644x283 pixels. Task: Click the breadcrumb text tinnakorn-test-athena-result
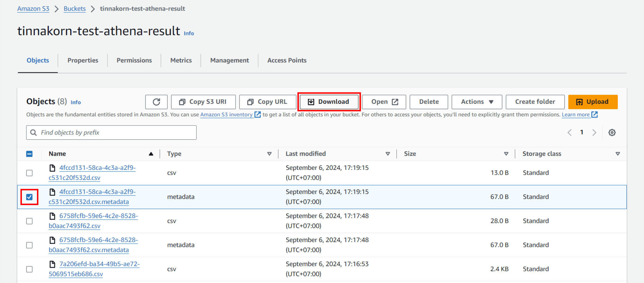142,9
